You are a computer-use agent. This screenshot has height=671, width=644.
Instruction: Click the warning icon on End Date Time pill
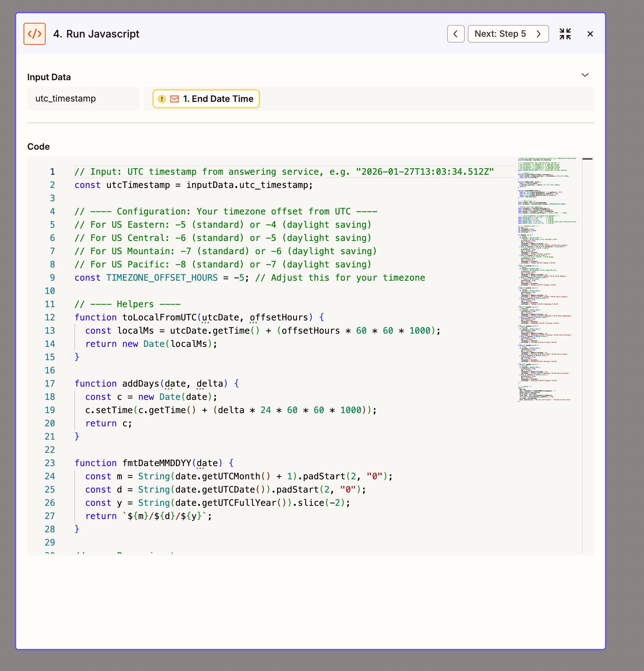click(162, 99)
